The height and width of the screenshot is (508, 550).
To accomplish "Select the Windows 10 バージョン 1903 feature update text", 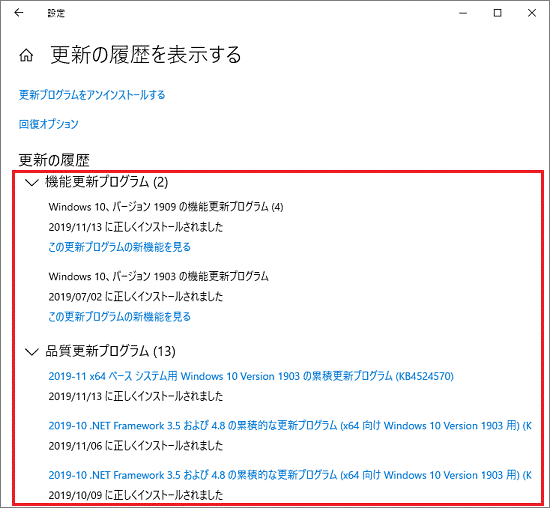I will pos(159,276).
